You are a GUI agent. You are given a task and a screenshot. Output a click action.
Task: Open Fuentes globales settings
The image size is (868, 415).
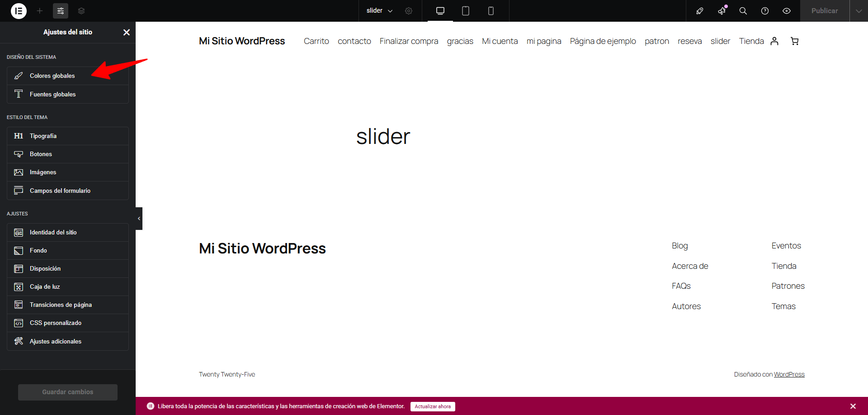68,94
